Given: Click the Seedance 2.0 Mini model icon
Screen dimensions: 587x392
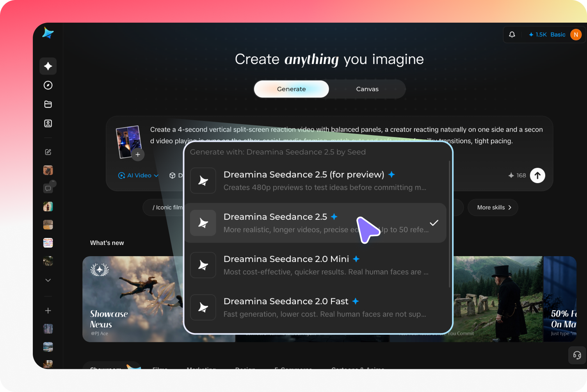Looking at the screenshot, I should tap(203, 265).
